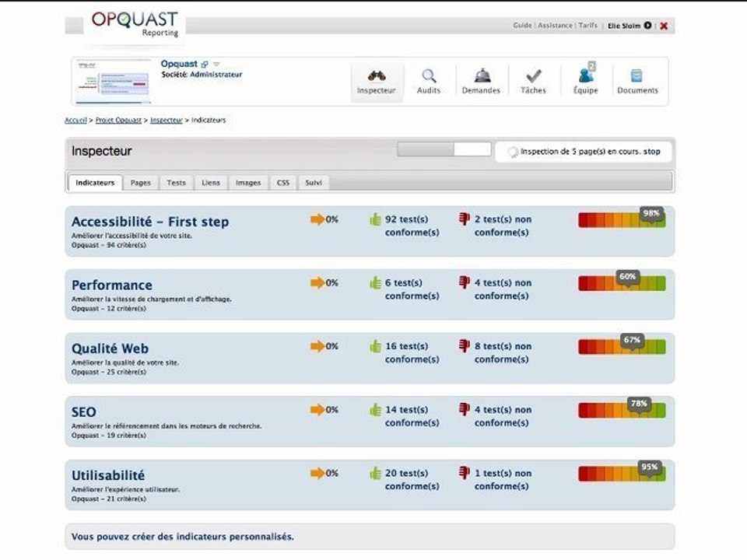Image resolution: width=747 pixels, height=560 pixels.
Task: Click orange trend arrow in Qualité Web row
Action: [317, 346]
